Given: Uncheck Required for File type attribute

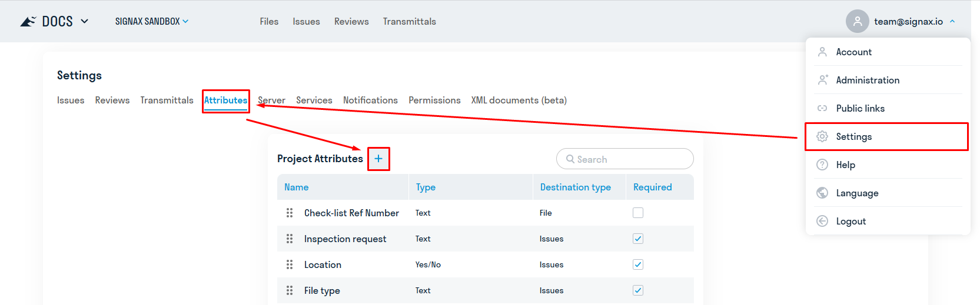Looking at the screenshot, I should [x=638, y=290].
